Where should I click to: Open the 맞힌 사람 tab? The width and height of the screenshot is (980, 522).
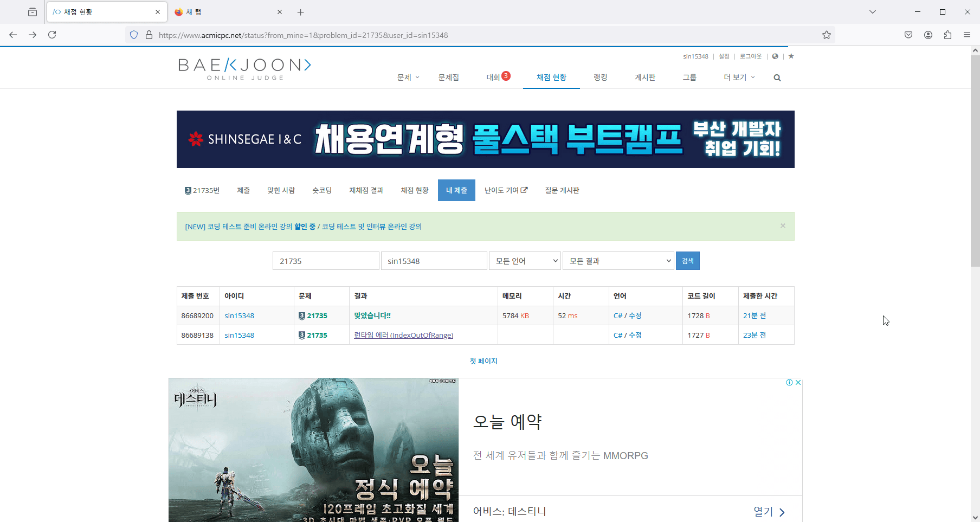(x=281, y=190)
